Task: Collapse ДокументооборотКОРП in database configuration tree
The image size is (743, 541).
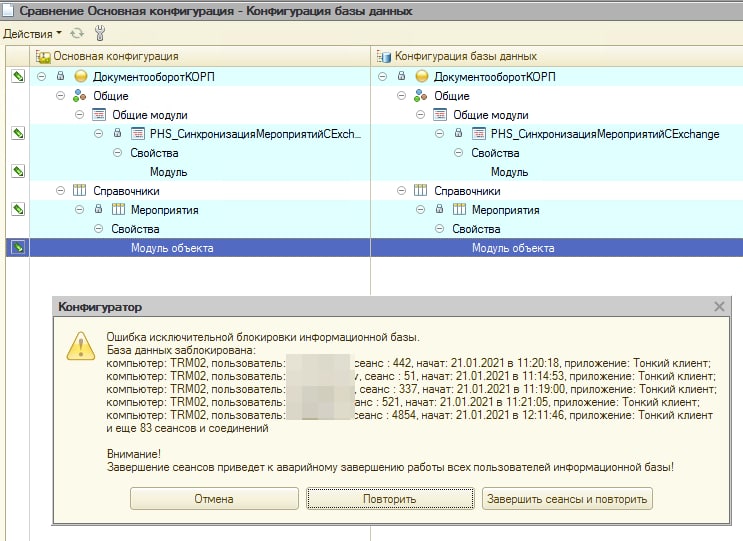Action: point(383,76)
